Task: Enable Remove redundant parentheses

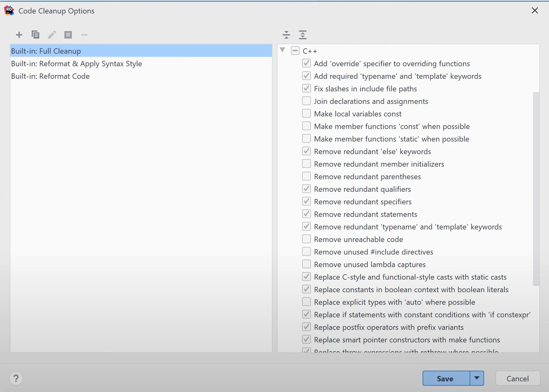Action: tap(306, 176)
